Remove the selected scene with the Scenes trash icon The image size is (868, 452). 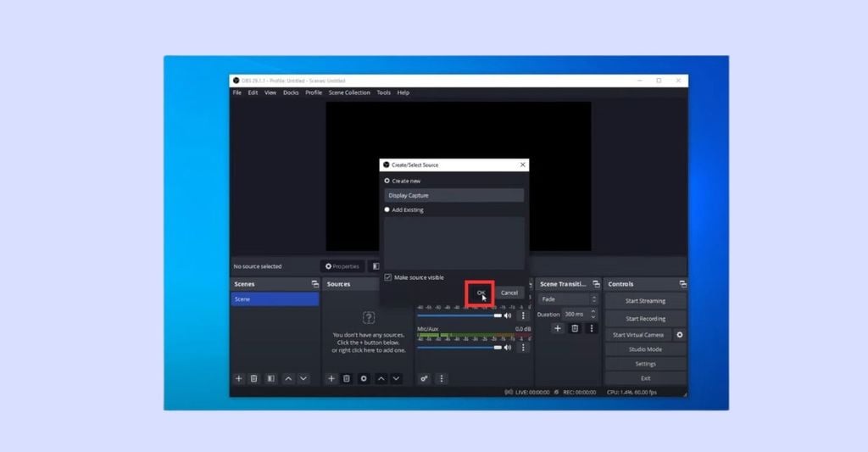pyautogui.click(x=254, y=379)
